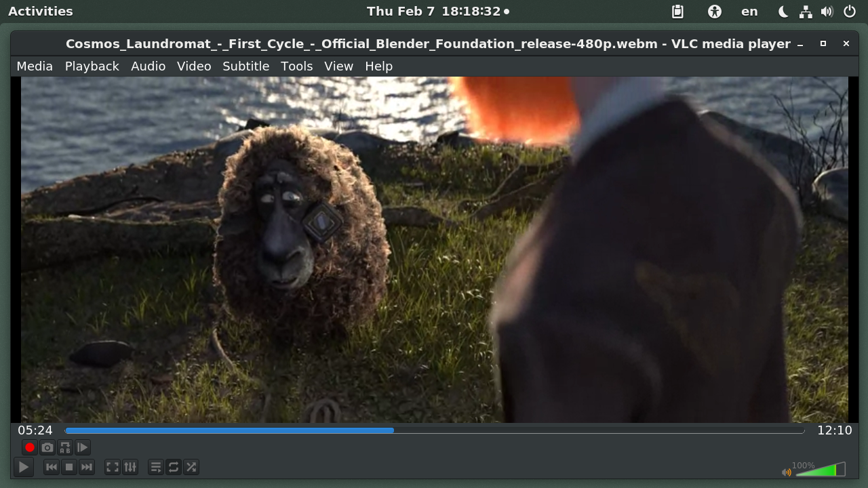Open the Audio menu

click(148, 66)
